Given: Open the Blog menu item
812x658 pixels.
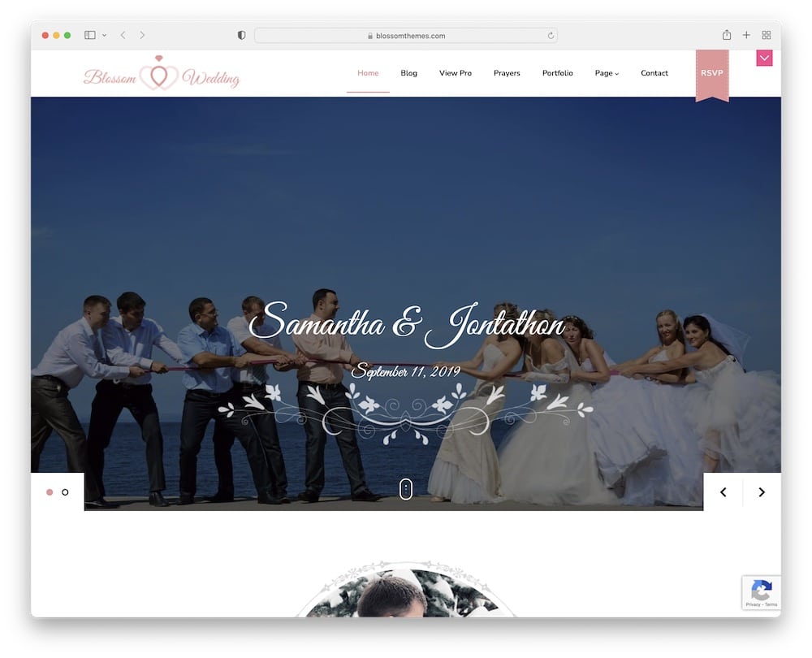Looking at the screenshot, I should 408,73.
